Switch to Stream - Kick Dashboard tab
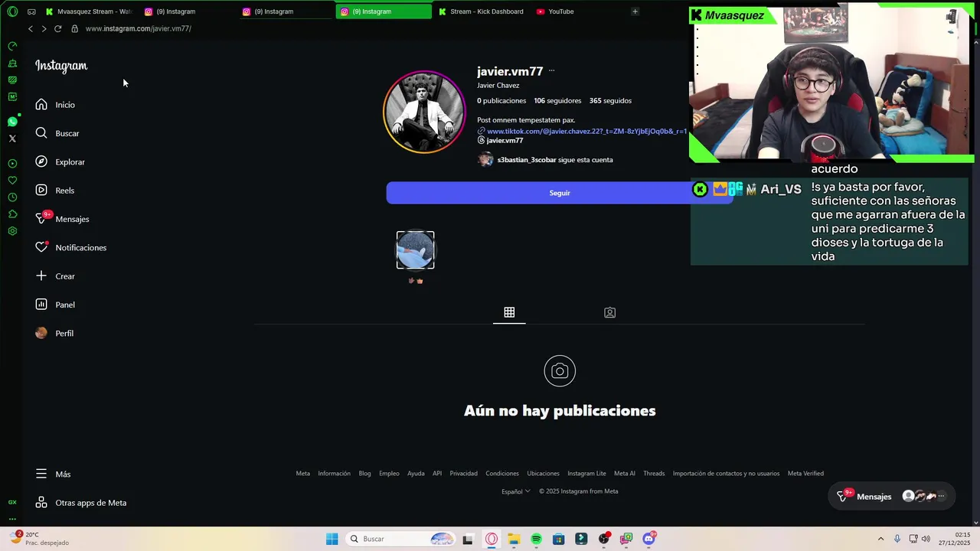980x551 pixels. pyautogui.click(x=482, y=11)
